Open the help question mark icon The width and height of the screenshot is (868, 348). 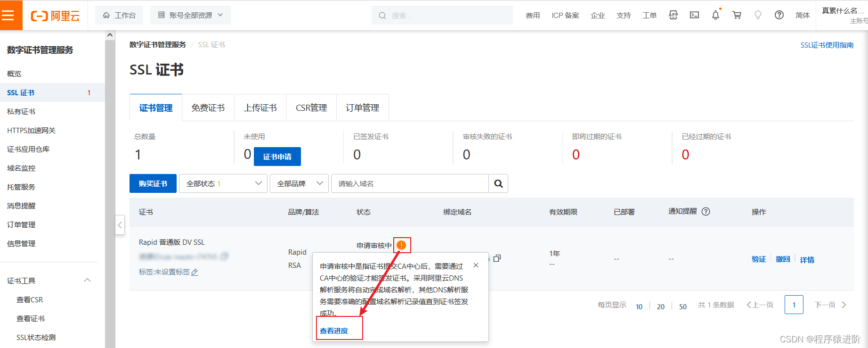[x=779, y=15]
